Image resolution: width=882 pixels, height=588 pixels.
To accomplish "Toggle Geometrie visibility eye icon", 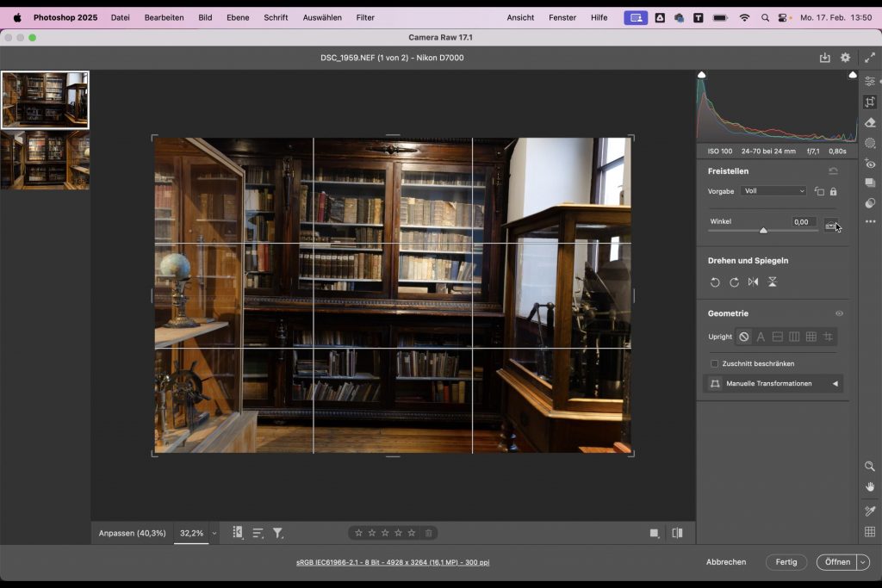I will [839, 313].
